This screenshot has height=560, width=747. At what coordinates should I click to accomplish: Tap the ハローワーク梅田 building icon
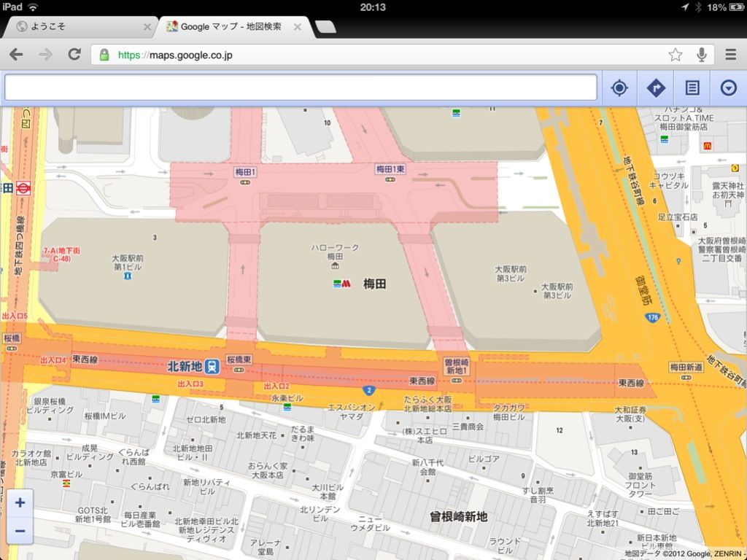[x=335, y=265]
